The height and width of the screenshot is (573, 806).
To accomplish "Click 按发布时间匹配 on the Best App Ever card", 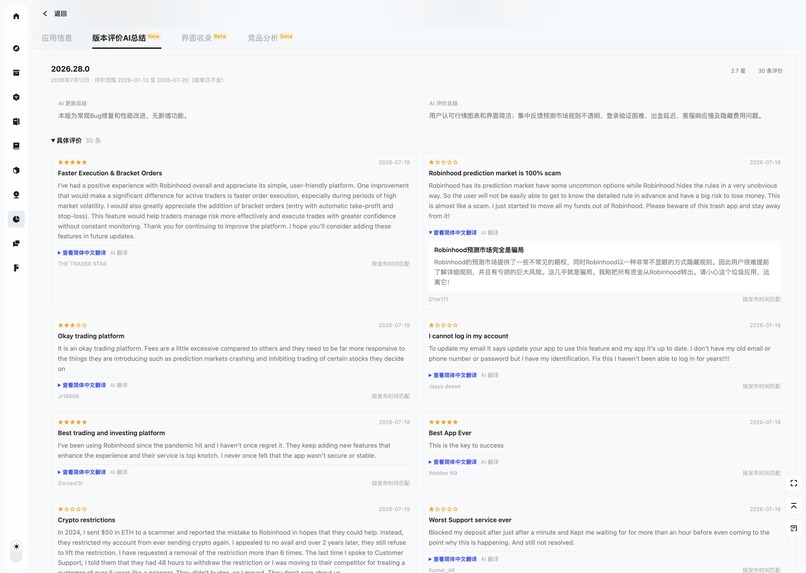I will pyautogui.click(x=761, y=473).
